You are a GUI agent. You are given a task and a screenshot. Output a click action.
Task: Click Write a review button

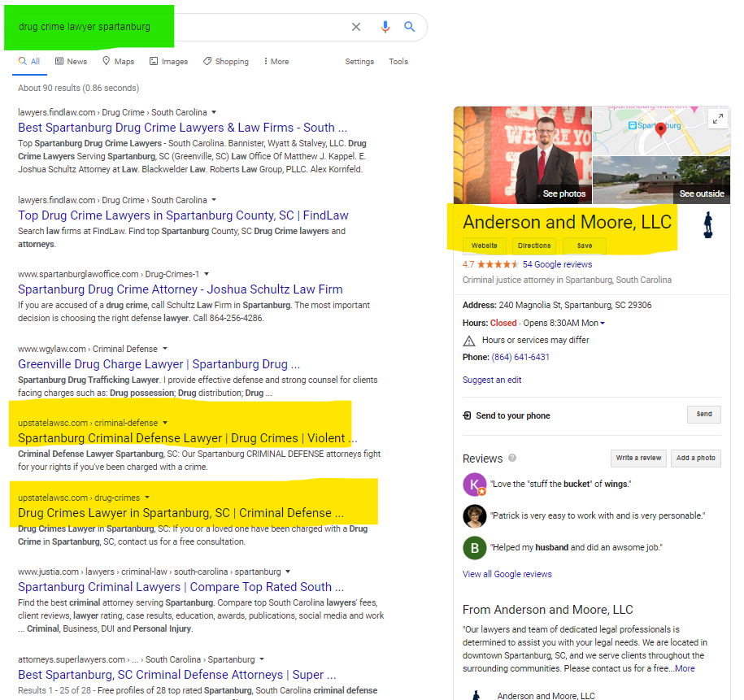click(x=638, y=458)
